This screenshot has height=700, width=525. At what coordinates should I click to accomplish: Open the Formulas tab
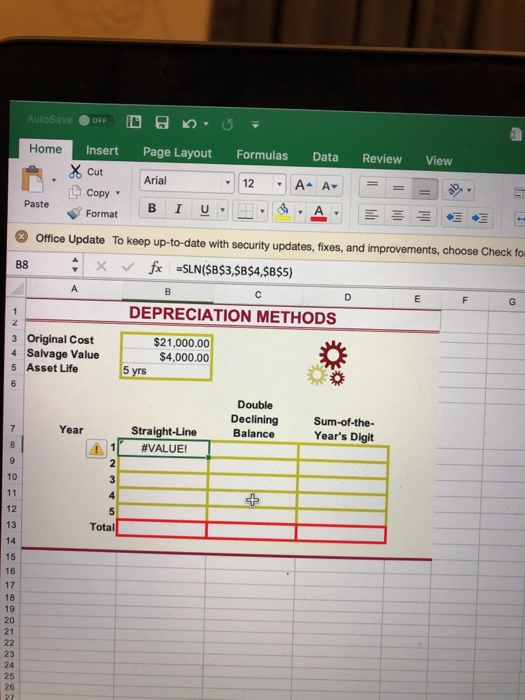tap(262, 155)
